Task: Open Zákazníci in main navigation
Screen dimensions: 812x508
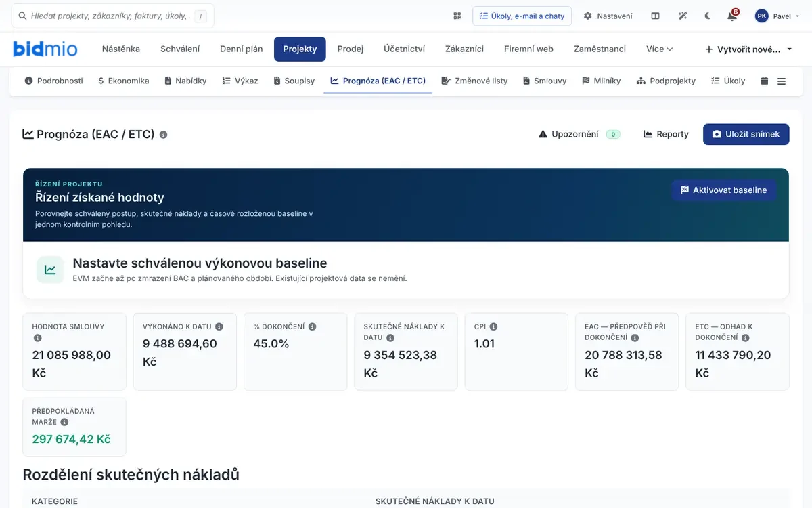Action: tap(464, 49)
